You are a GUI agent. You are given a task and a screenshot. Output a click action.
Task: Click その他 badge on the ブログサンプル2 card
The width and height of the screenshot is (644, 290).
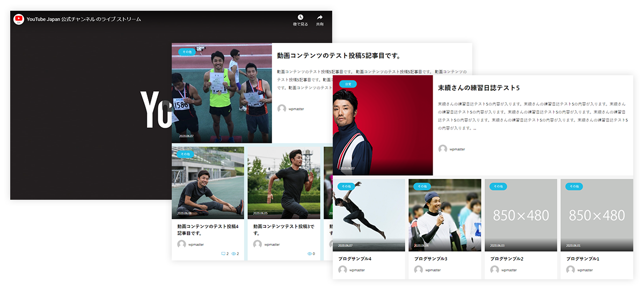pos(498,186)
